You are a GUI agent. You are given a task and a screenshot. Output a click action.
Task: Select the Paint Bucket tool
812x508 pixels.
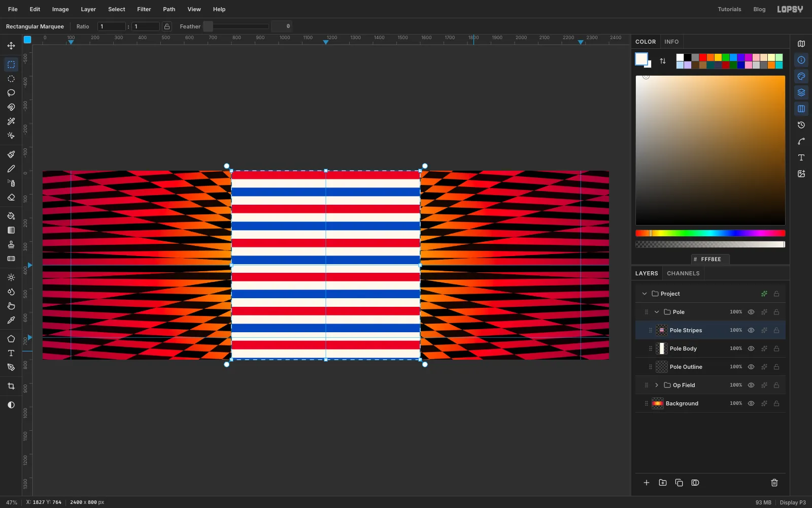point(11,216)
